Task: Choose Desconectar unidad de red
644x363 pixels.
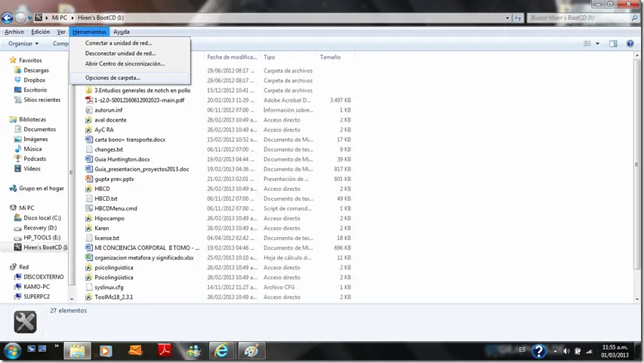Action: pyautogui.click(x=129, y=53)
